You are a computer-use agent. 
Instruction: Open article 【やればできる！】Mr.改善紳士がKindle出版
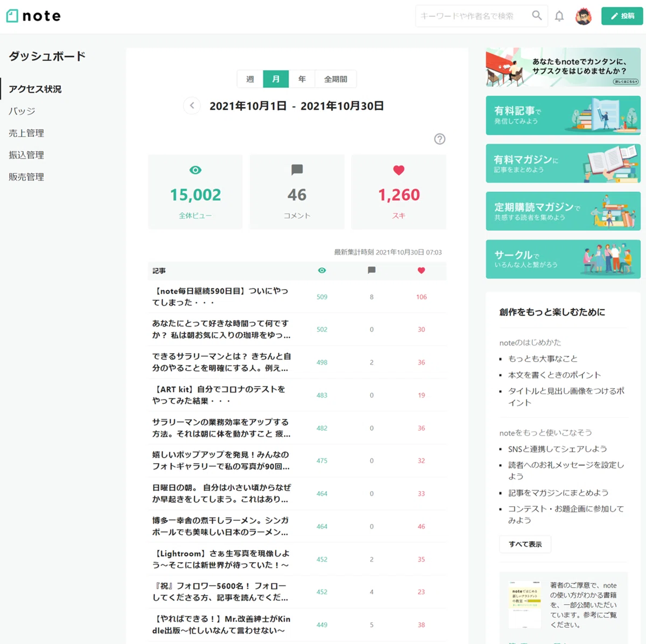coord(221,625)
